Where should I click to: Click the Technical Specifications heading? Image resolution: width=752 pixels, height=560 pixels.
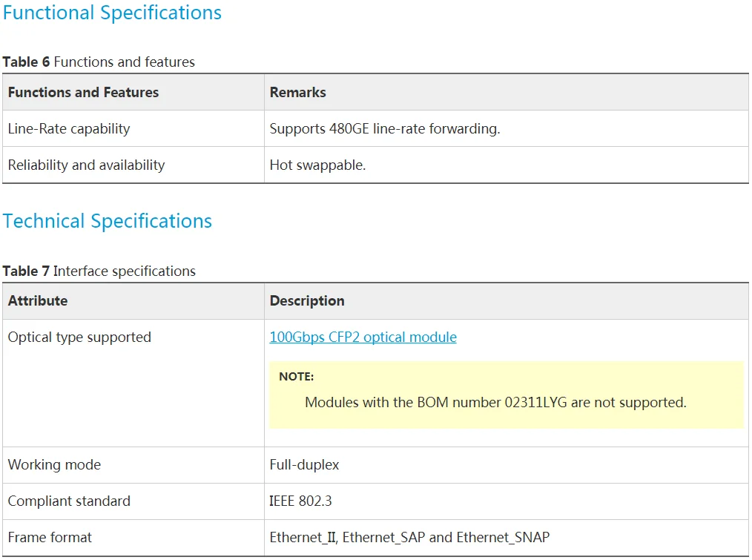[108, 221]
